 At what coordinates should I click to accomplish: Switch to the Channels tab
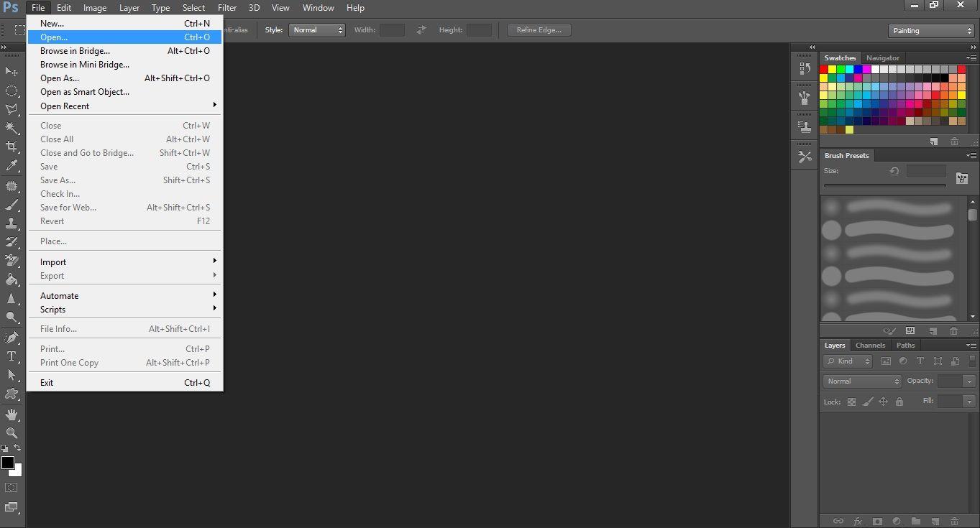point(870,346)
